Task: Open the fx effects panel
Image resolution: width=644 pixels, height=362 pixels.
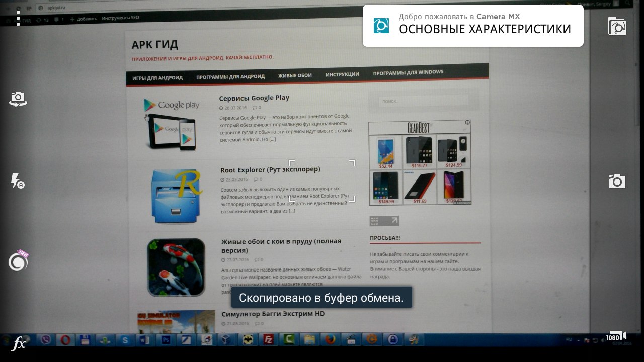Action: (19, 344)
